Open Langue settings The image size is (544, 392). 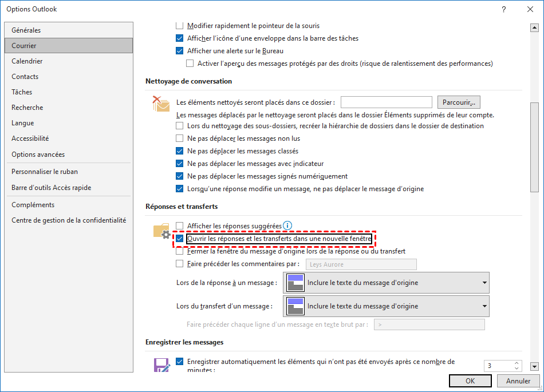pos(69,123)
